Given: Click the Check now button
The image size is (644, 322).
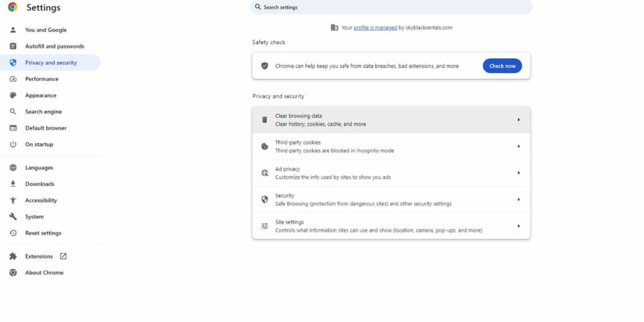Looking at the screenshot, I should tap(502, 65).
